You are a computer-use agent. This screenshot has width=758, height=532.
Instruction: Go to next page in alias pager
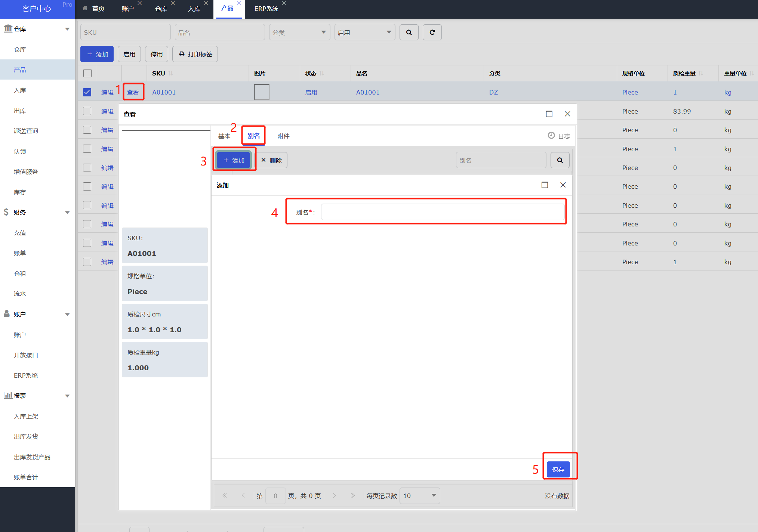point(334,495)
